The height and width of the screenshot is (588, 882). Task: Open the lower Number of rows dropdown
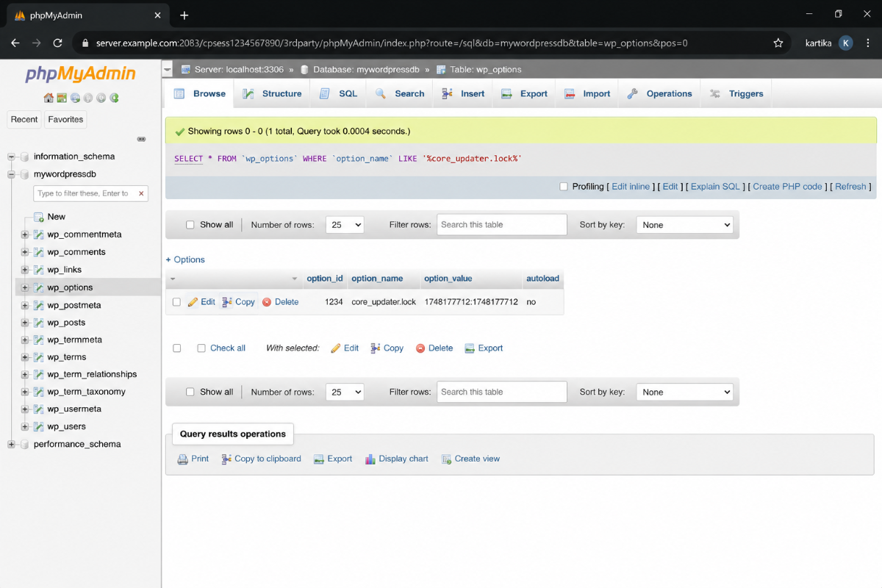[345, 392]
